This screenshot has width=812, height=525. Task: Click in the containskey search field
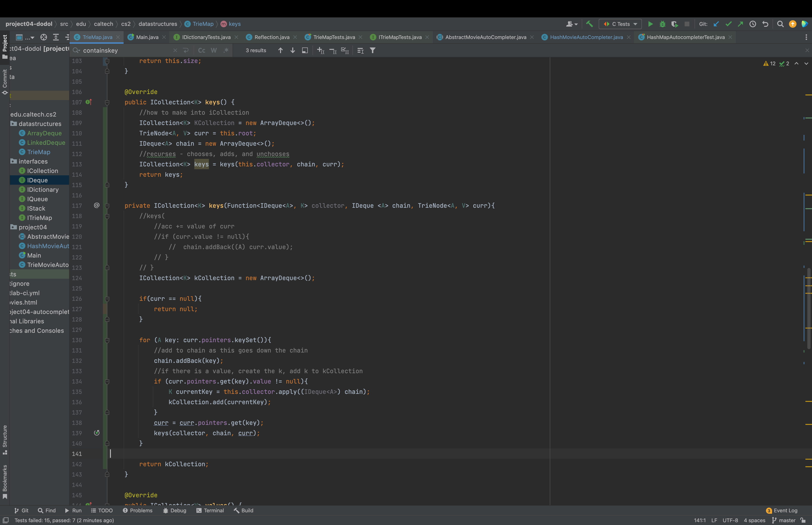(x=126, y=51)
